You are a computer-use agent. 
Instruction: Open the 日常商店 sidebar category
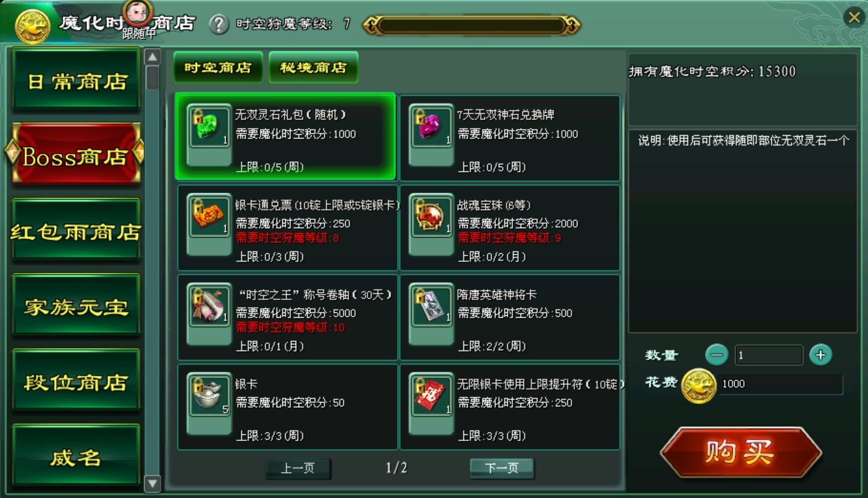(76, 81)
